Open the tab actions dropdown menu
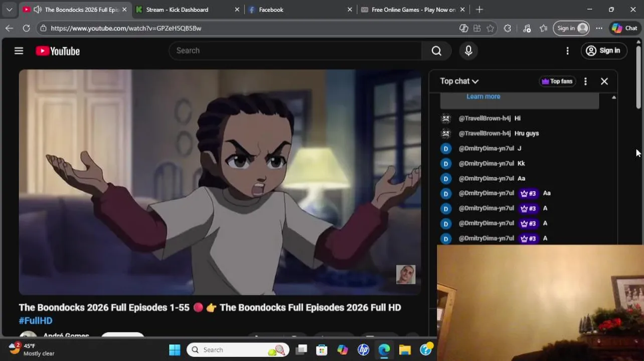Screen dimensions: 644x361 [x=9, y=10]
